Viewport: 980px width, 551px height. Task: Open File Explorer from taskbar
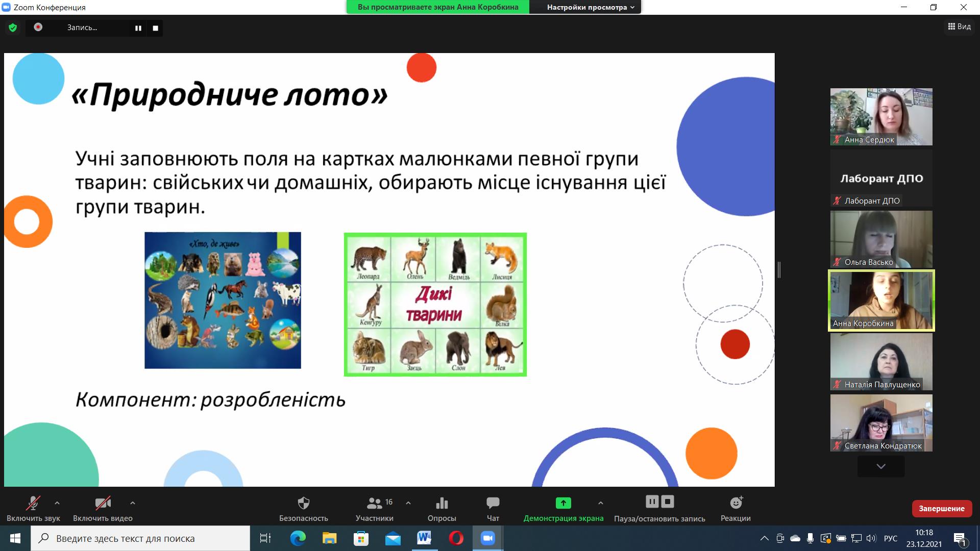(x=329, y=538)
